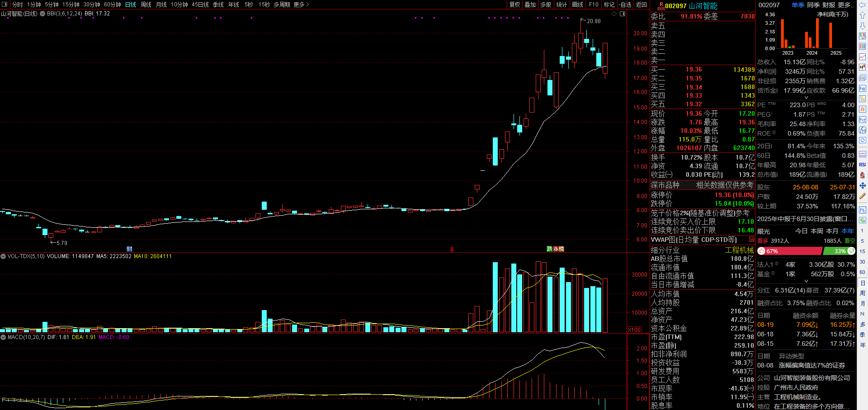The image size is (868, 410).
Task: Click the 2025 net profit bar in chart
Action: [830, 35]
